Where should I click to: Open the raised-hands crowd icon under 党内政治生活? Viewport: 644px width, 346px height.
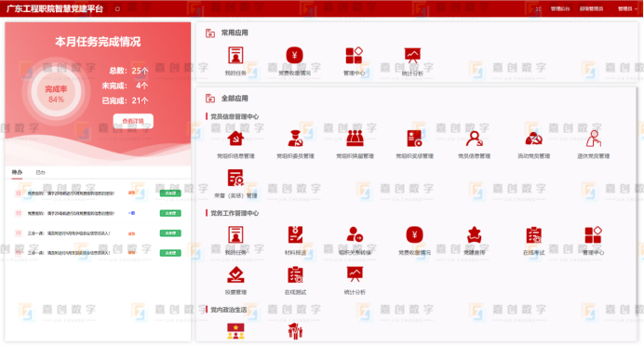pyautogui.click(x=295, y=331)
